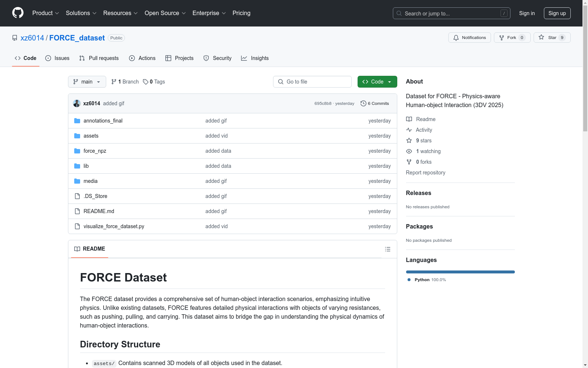This screenshot has width=588, height=368.
Task: Open the xz6014 owner link
Action: coord(32,38)
